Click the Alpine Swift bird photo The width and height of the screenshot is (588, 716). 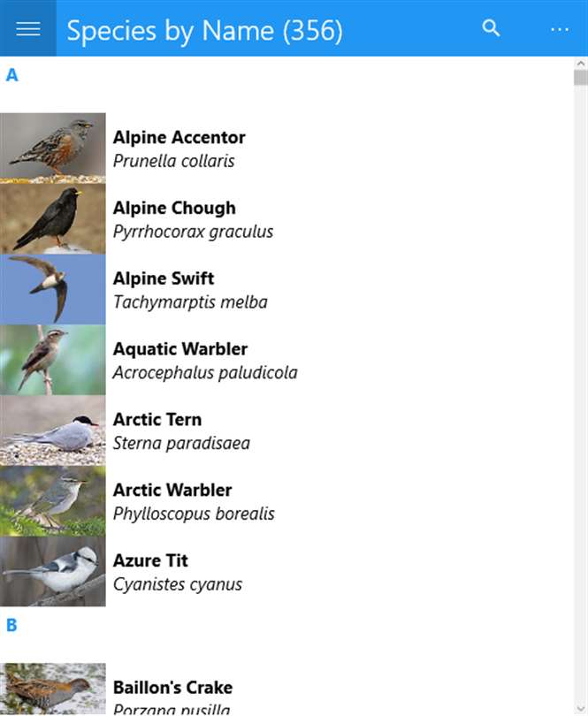(x=53, y=289)
